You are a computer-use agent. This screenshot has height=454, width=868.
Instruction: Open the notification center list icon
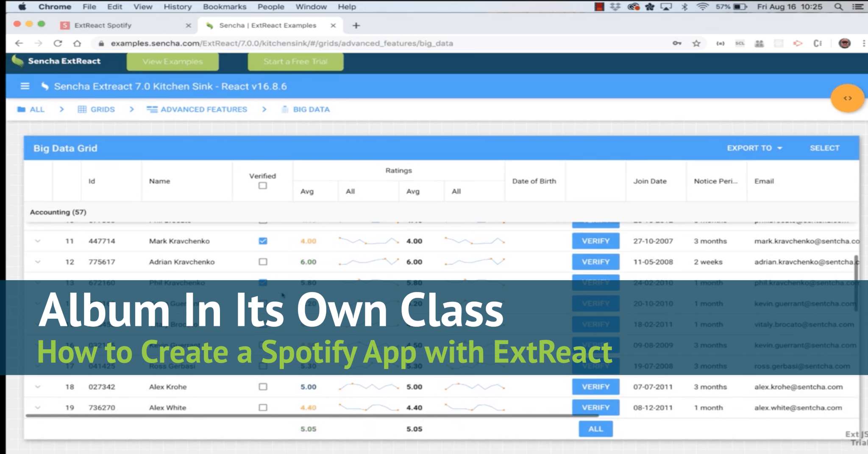tap(857, 7)
